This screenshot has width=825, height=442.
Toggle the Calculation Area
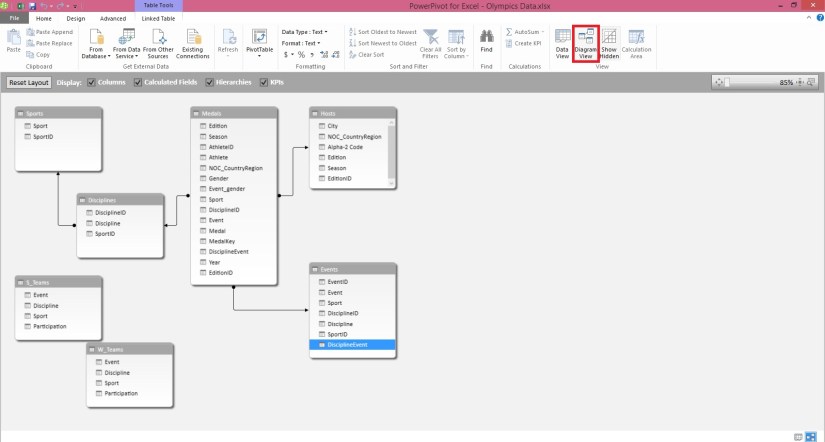click(636, 43)
